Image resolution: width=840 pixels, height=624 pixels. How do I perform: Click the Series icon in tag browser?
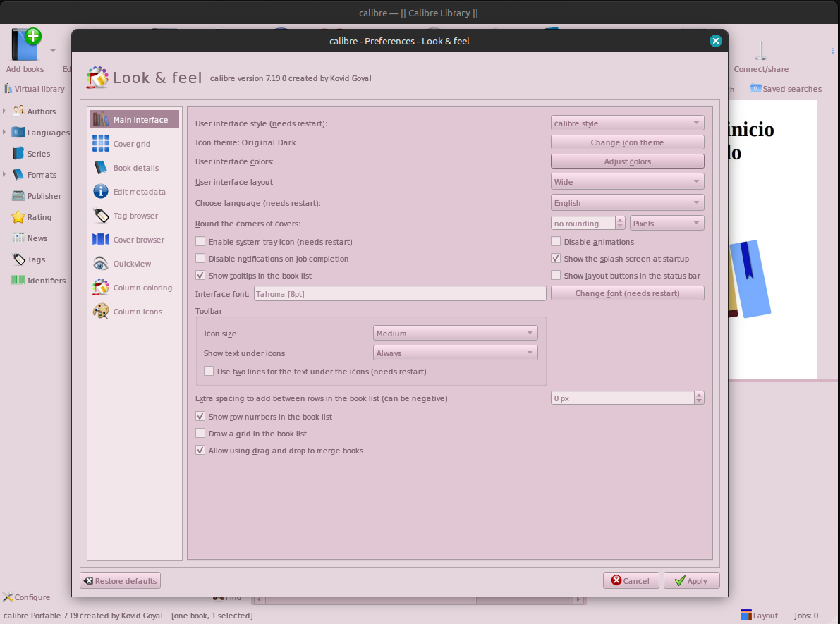click(18, 153)
